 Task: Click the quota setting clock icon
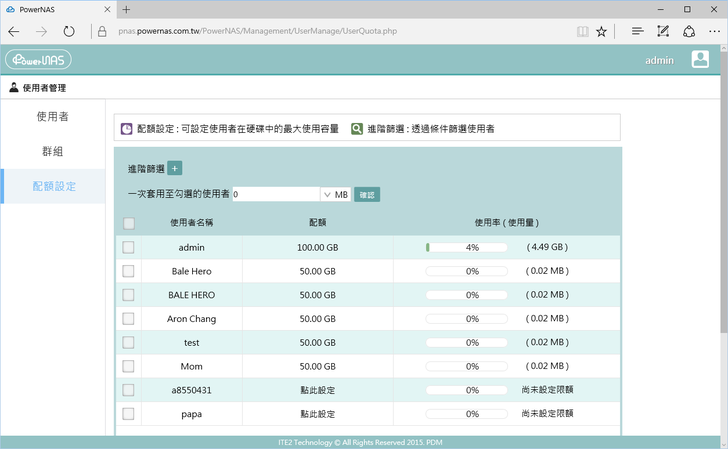point(126,129)
